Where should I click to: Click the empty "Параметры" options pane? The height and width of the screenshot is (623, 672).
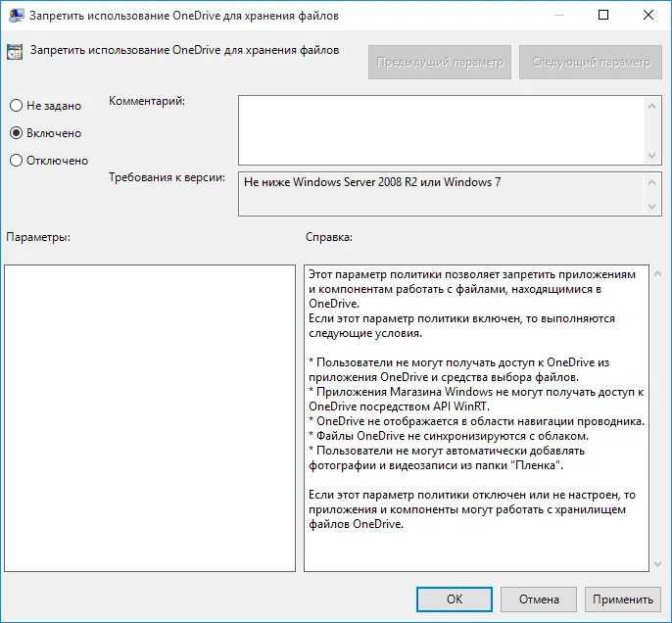(x=150, y=417)
